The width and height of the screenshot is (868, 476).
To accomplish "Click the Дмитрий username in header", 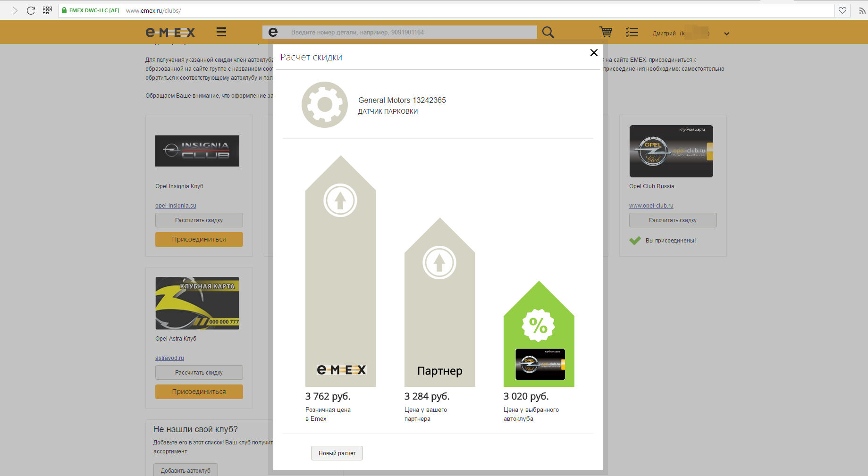I will (664, 33).
